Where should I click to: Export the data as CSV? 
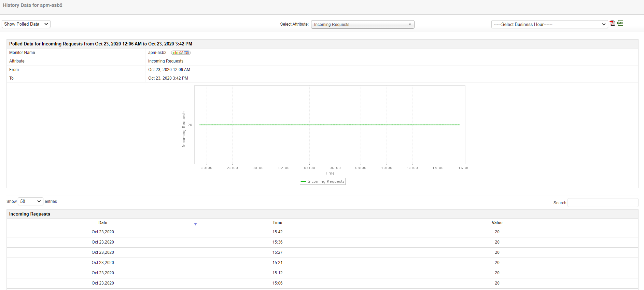coord(620,23)
